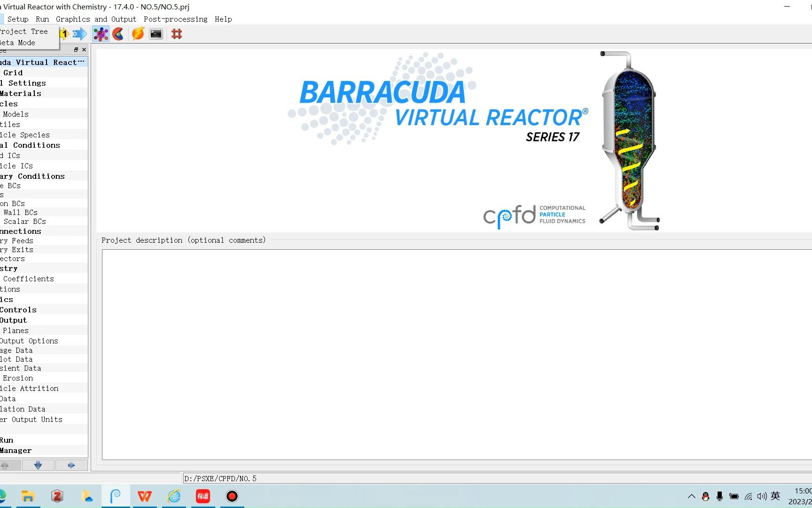Screen dimensions: 812x508
Task: Click the yellow "1" arrow toolbar icon
Action: pyautogui.click(x=64, y=33)
